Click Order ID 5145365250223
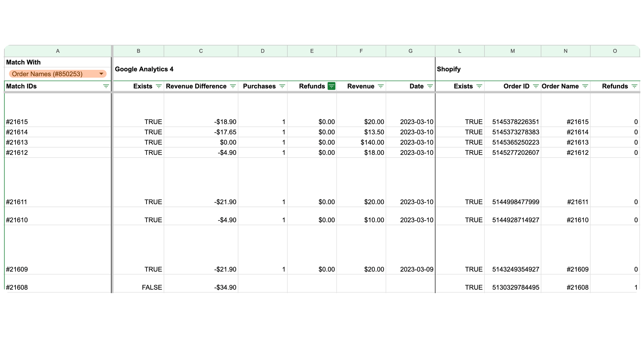644x338 pixels. (x=515, y=142)
